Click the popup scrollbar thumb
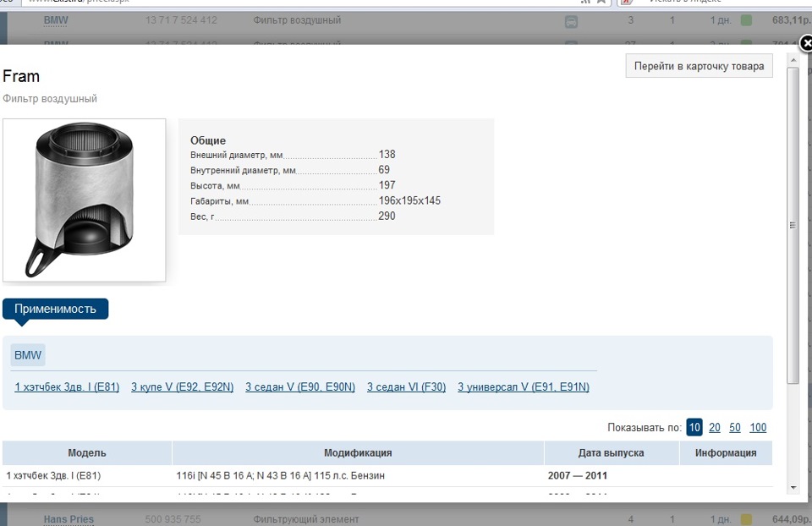This screenshot has height=526, width=812. (x=793, y=225)
